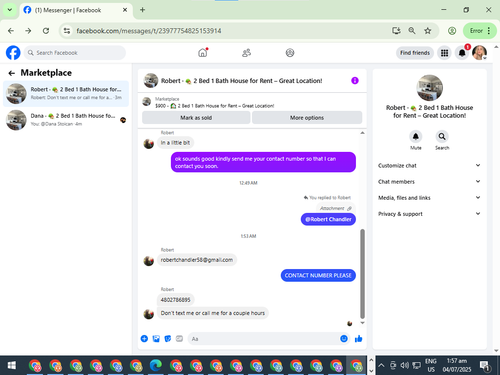Open a new browser tab

click(142, 10)
